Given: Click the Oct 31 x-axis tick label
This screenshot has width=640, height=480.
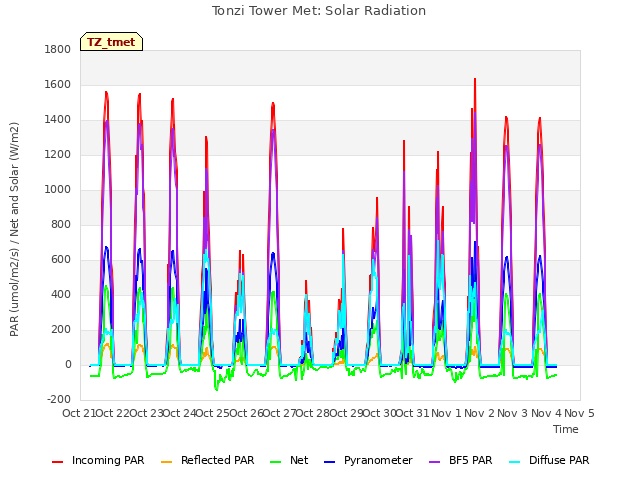Looking at the screenshot, I should point(413,413).
